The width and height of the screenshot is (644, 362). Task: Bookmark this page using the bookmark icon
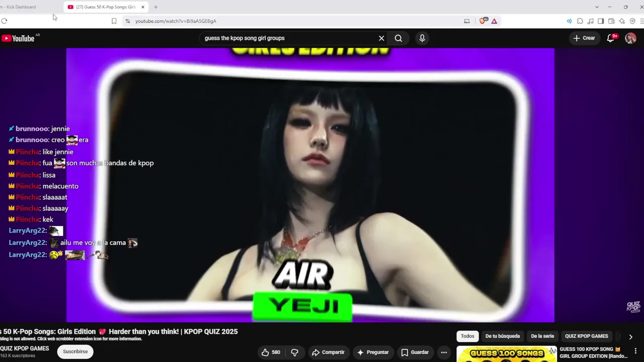pyautogui.click(x=114, y=21)
